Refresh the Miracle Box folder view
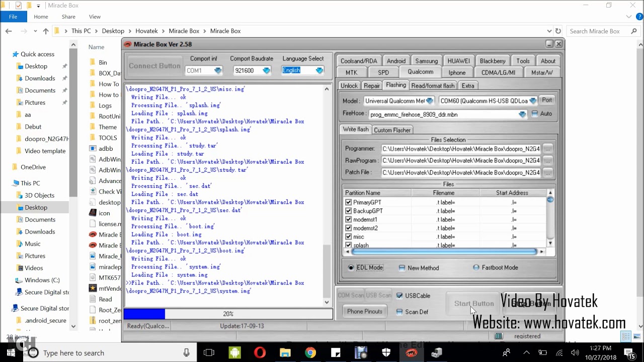This screenshot has height=362, width=644. tap(558, 31)
